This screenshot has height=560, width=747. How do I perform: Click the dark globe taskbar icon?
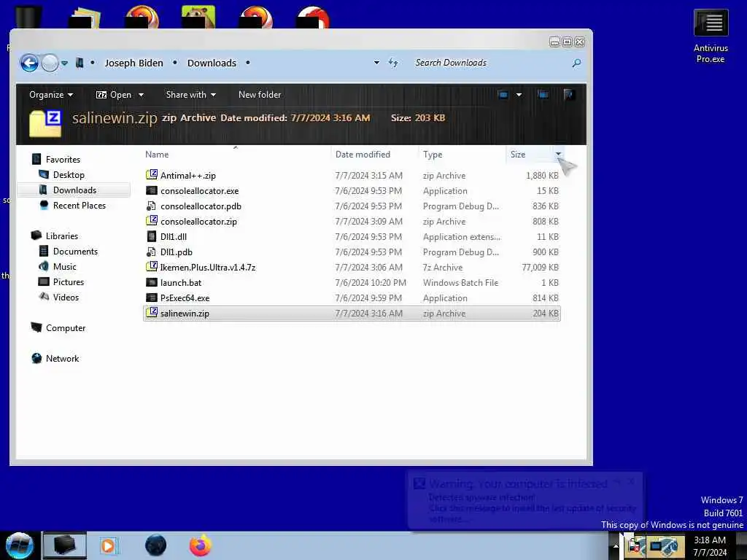tap(156, 545)
